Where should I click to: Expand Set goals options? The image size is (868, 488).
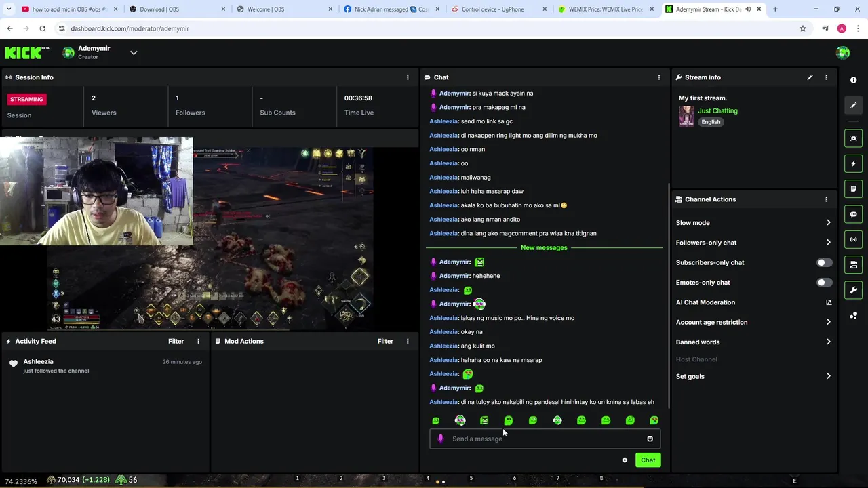click(x=753, y=376)
